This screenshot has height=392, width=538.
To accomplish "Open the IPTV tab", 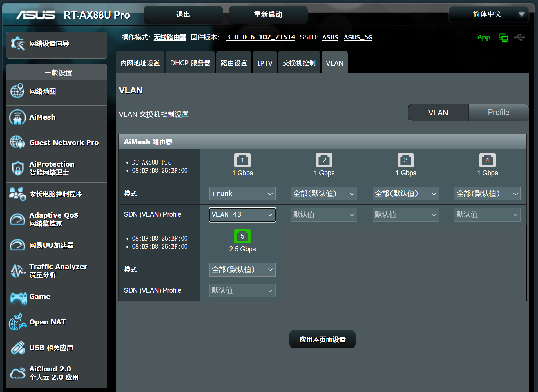I will [265, 63].
